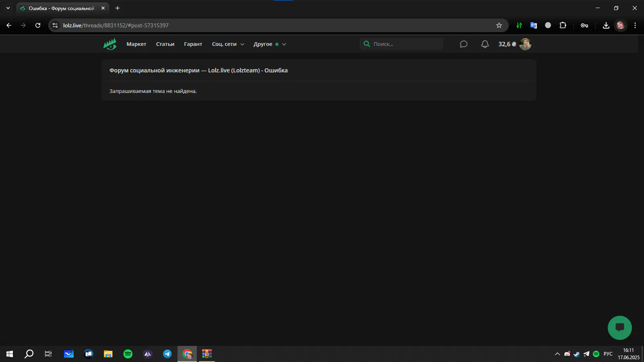This screenshot has height=362, width=644.
Task: Open a new browser tab
Action: click(118, 8)
